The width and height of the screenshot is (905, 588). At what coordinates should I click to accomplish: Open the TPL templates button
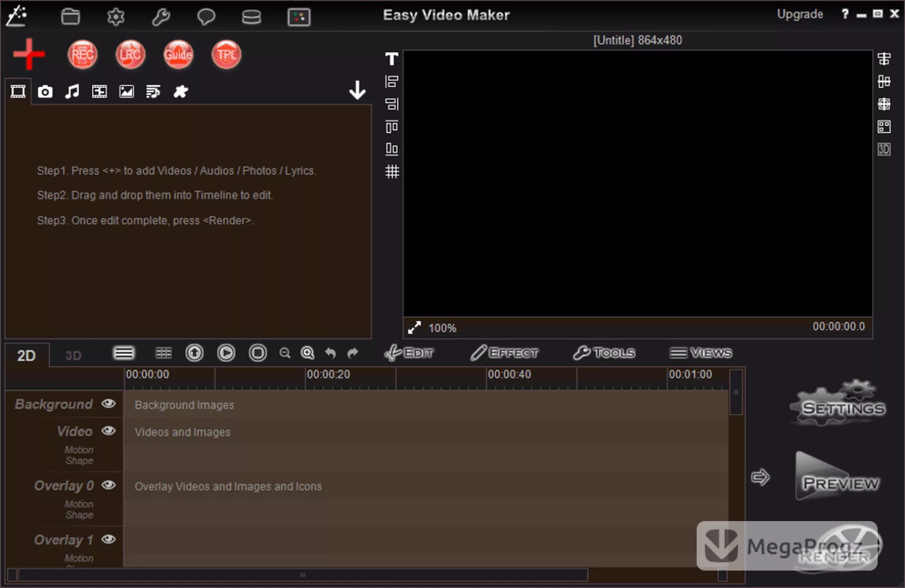pyautogui.click(x=226, y=55)
